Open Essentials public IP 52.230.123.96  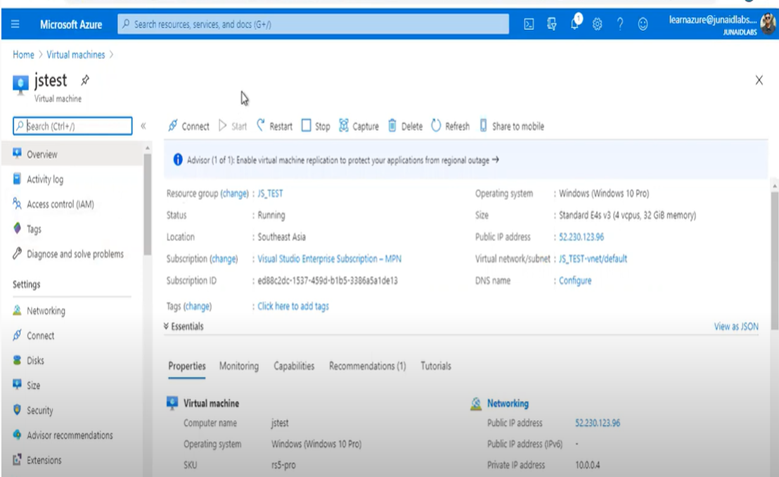click(581, 237)
